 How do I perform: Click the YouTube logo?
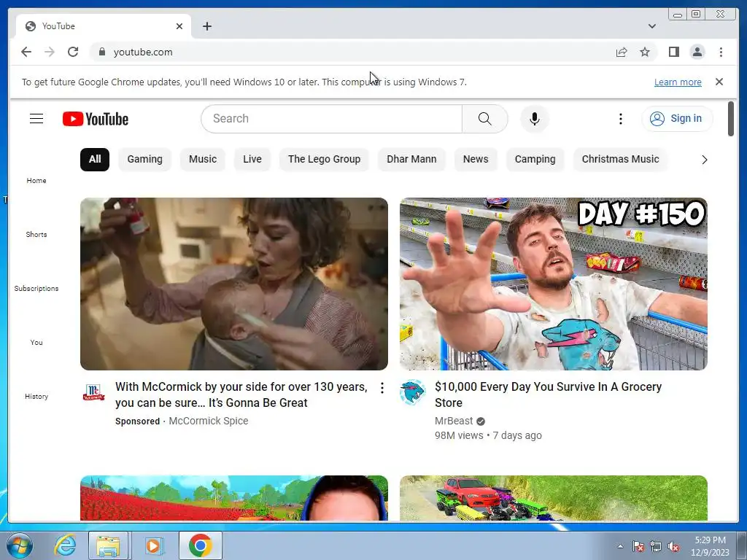coord(96,119)
